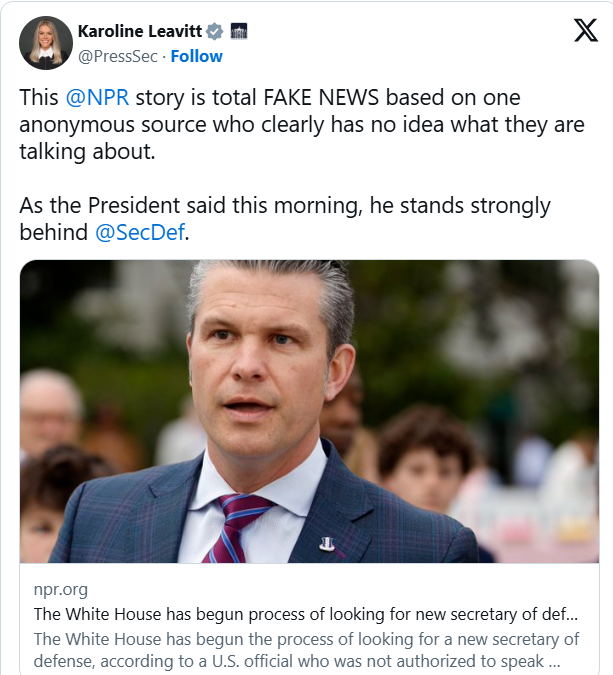Click the 'anonymous source' tweet text line
Viewport: 613px width, 675px height.
[x=300, y=125]
